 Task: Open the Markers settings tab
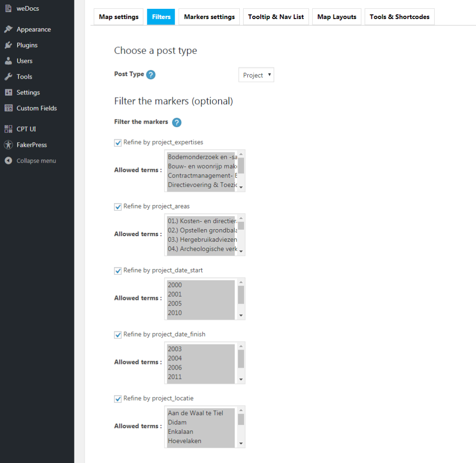(209, 17)
